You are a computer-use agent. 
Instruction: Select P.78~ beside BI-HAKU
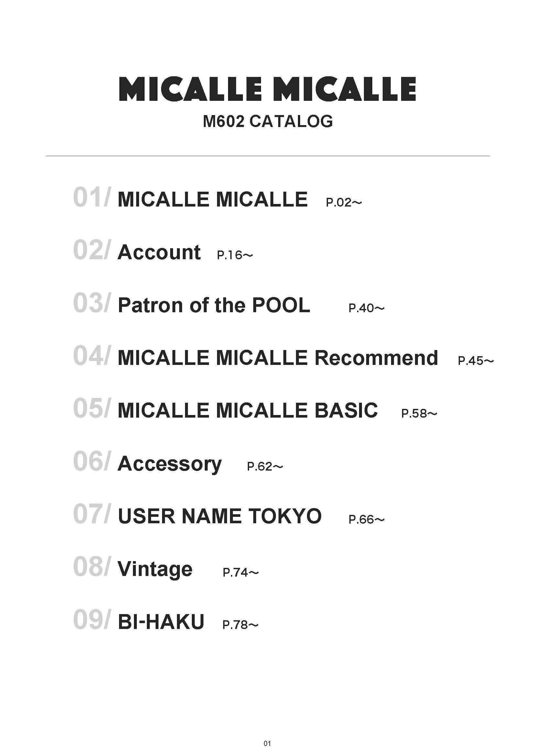(x=240, y=625)
